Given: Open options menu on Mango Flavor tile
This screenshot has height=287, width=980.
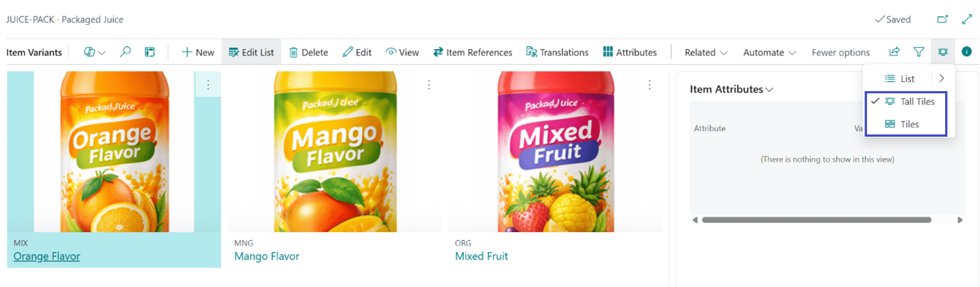Looking at the screenshot, I should click(429, 85).
